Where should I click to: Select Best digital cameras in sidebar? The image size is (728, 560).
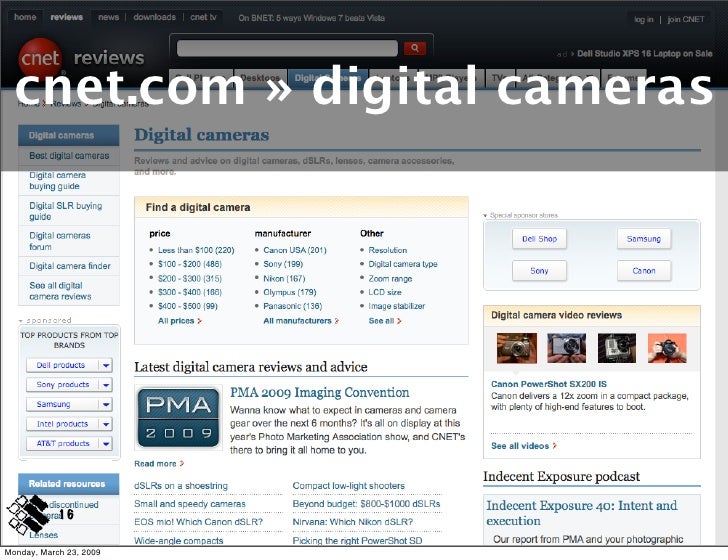pos(69,156)
